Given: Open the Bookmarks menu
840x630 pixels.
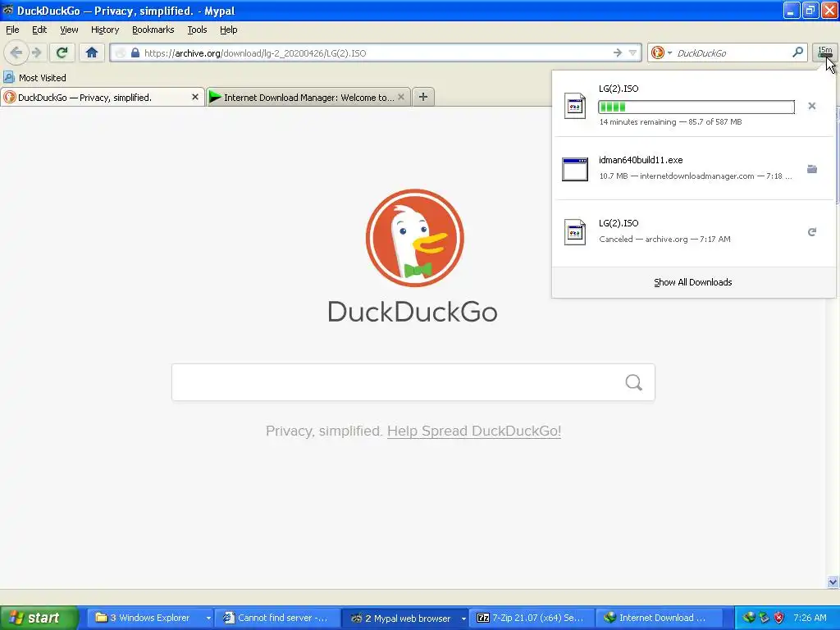Looking at the screenshot, I should tap(153, 30).
